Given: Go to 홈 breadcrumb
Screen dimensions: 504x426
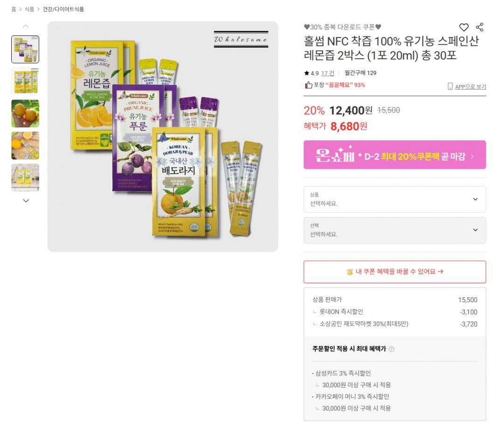Looking at the screenshot, I should 14,9.
